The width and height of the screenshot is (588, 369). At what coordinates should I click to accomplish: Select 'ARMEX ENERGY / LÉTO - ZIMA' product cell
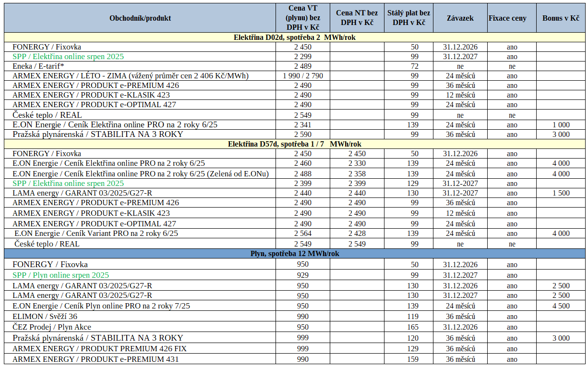click(x=140, y=76)
